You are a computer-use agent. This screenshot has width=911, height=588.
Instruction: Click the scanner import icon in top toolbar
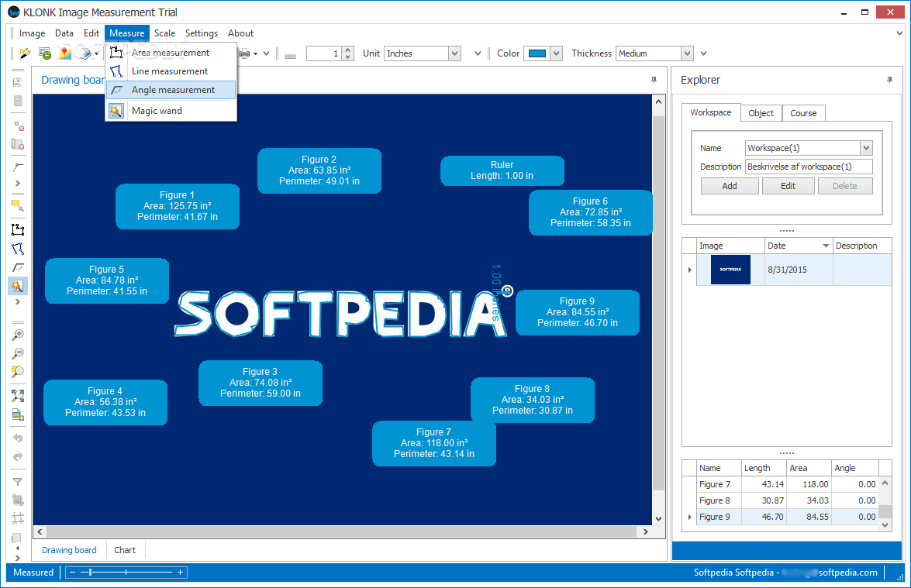click(x=85, y=53)
